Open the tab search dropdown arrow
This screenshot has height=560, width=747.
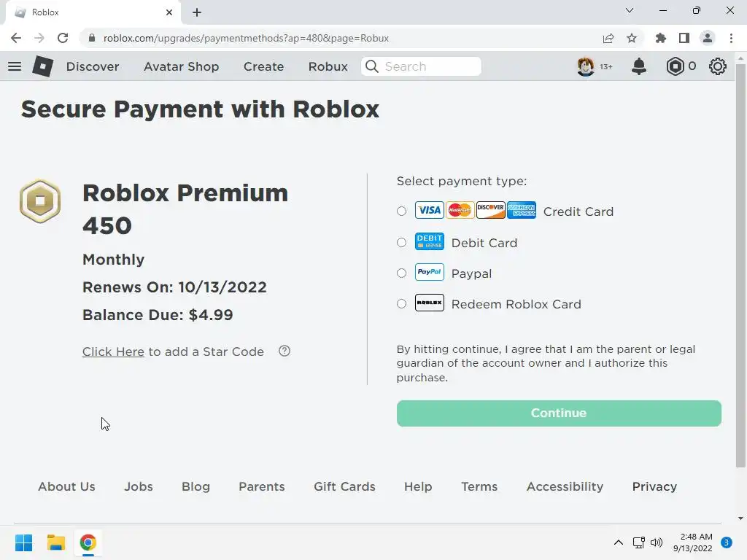pos(630,10)
